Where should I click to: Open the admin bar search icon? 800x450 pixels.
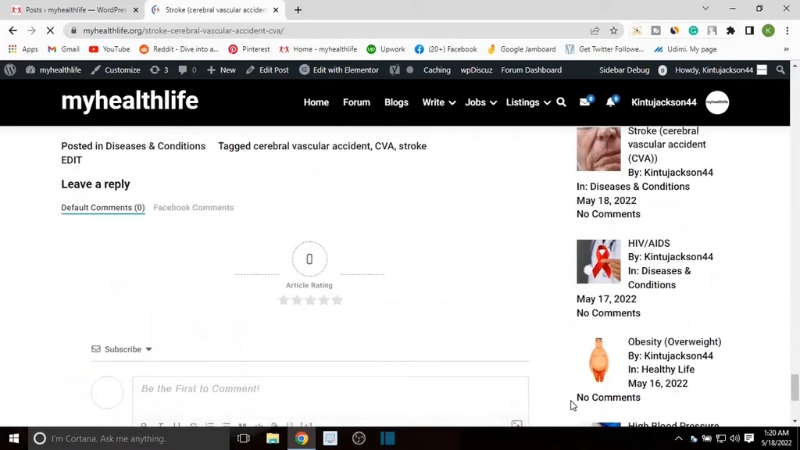(x=780, y=70)
